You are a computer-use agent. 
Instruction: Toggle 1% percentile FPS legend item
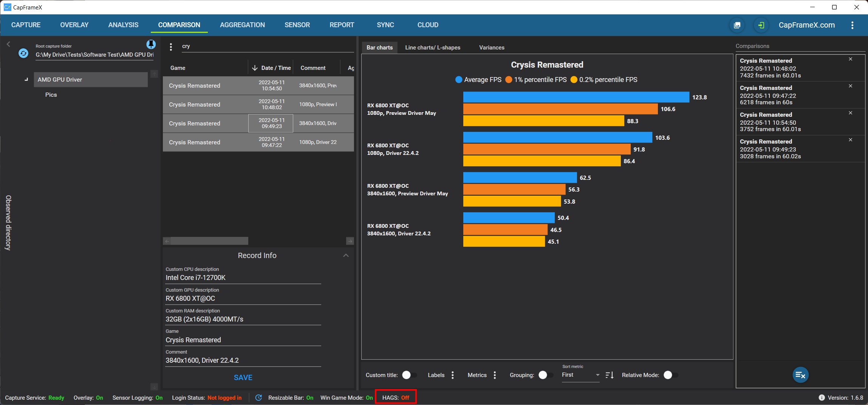pos(536,80)
